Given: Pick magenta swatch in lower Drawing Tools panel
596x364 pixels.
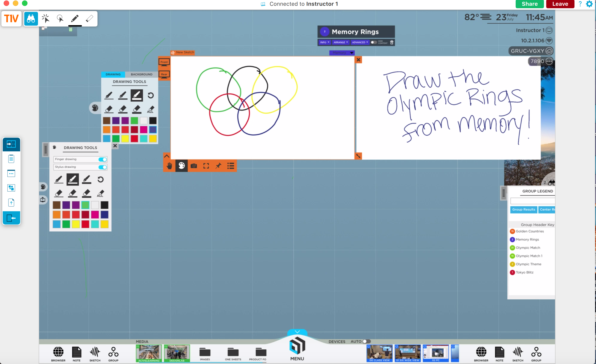Looking at the screenshot, I should click(x=95, y=214).
